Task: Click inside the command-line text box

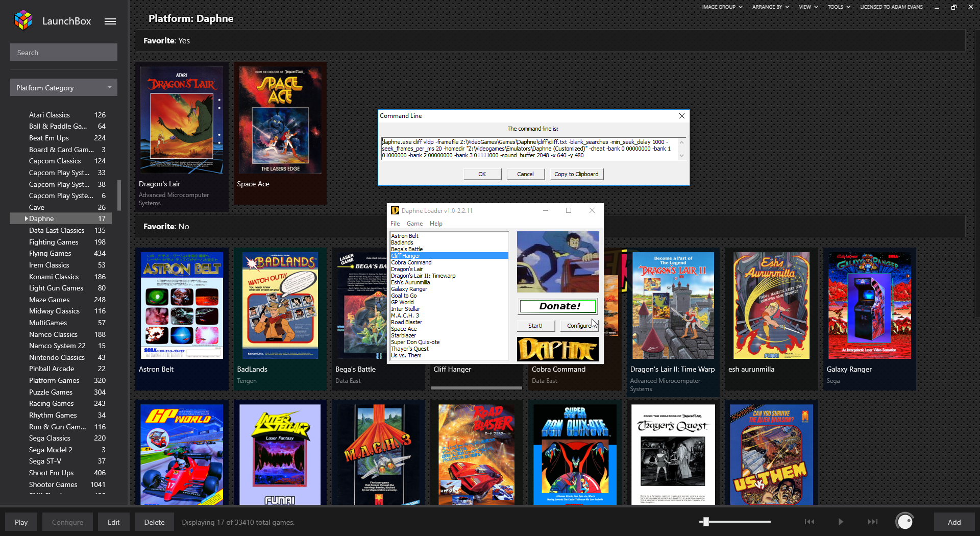Action: click(x=529, y=149)
